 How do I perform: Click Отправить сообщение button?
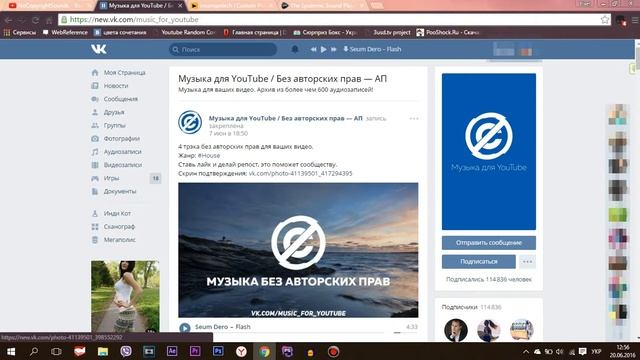pos(489,243)
